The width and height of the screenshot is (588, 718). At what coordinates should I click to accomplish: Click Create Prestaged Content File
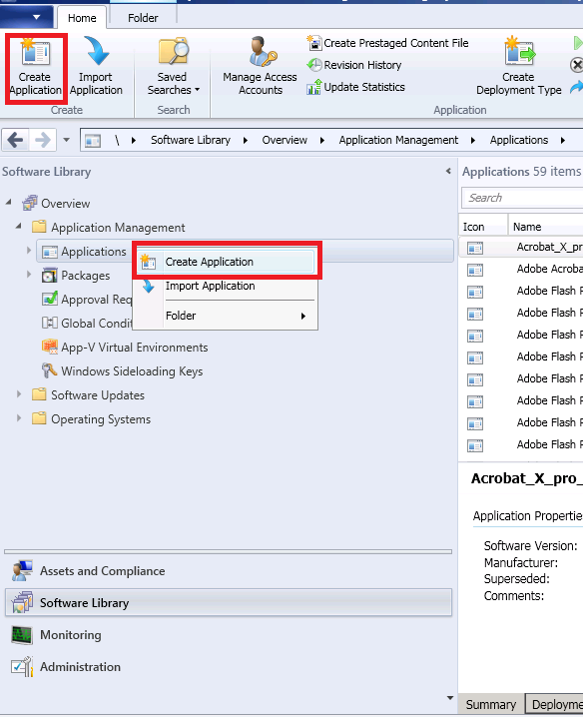tap(387, 43)
